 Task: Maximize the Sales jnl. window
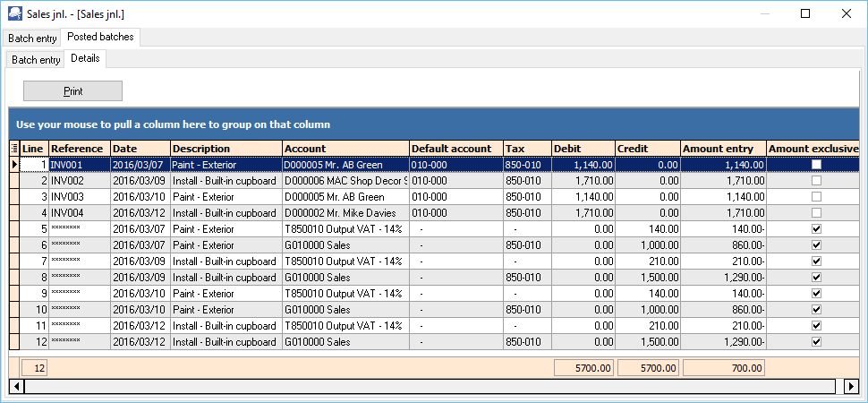804,13
